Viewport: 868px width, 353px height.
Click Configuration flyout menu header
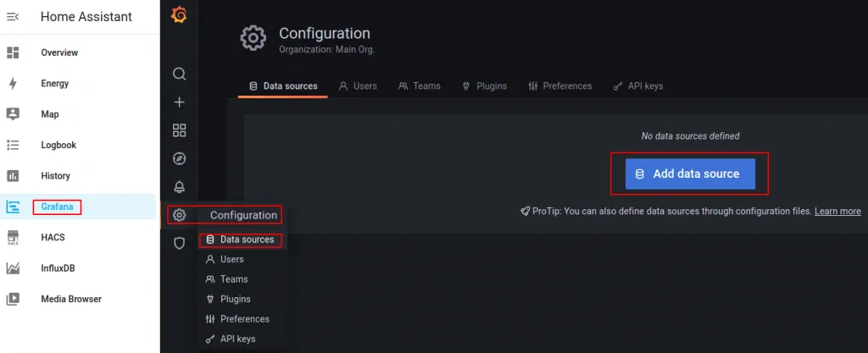(243, 215)
